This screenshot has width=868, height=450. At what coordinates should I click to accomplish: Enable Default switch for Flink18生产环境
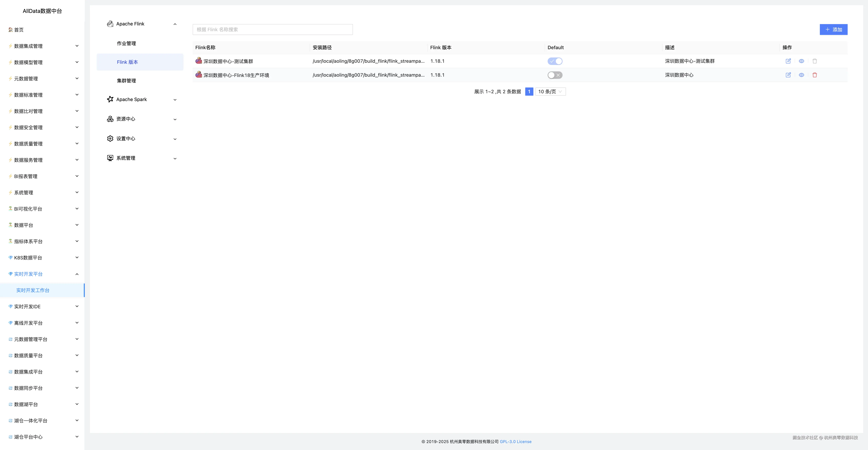coord(555,75)
